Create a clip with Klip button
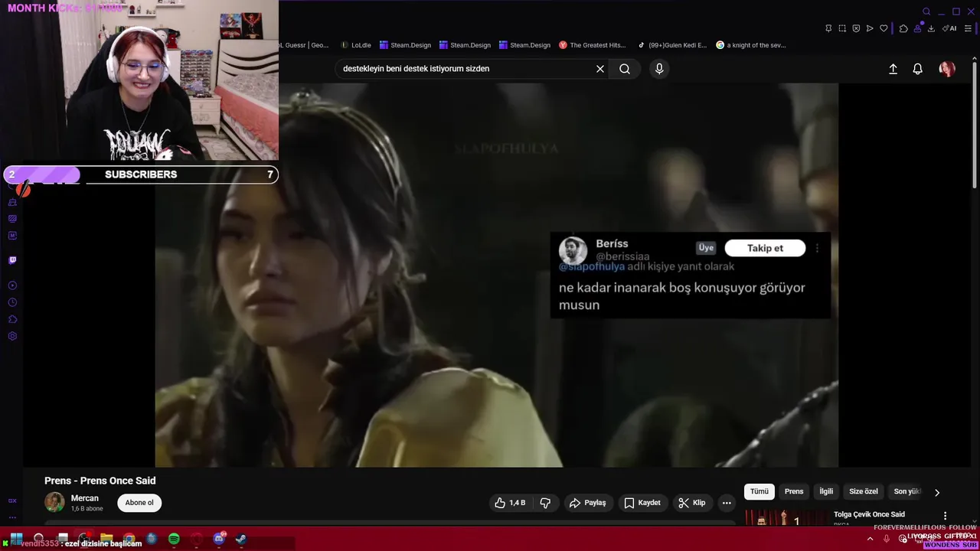980x551 pixels. click(691, 503)
